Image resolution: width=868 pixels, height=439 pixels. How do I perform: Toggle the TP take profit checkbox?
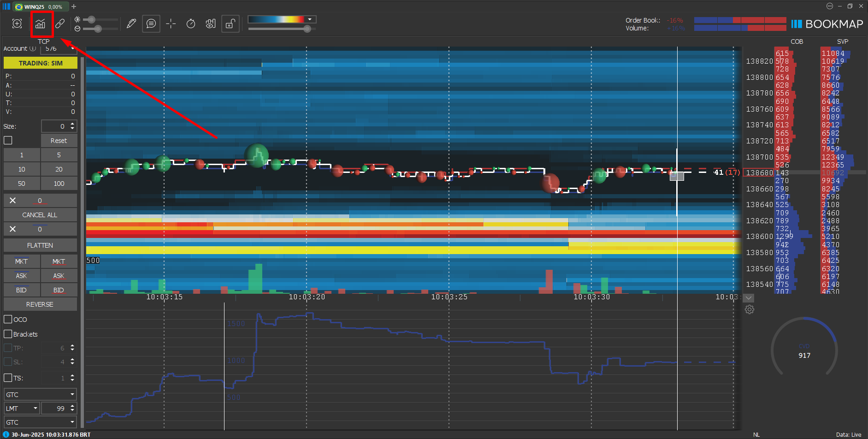point(8,348)
